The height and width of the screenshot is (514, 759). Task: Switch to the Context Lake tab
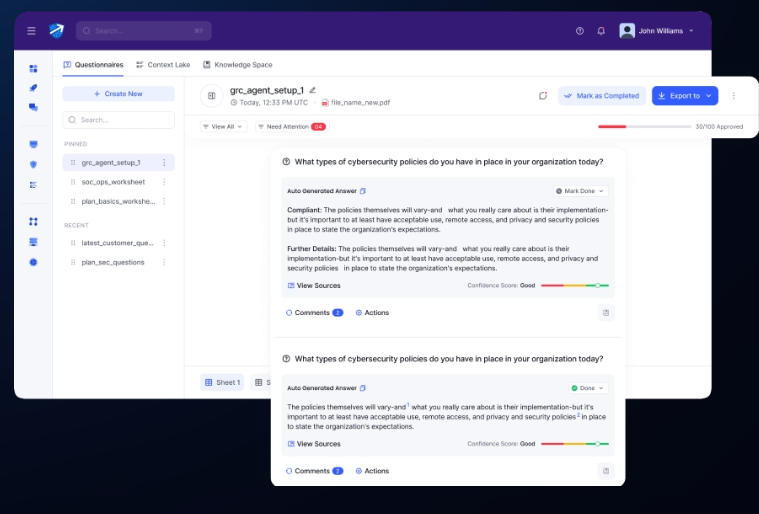coord(162,65)
